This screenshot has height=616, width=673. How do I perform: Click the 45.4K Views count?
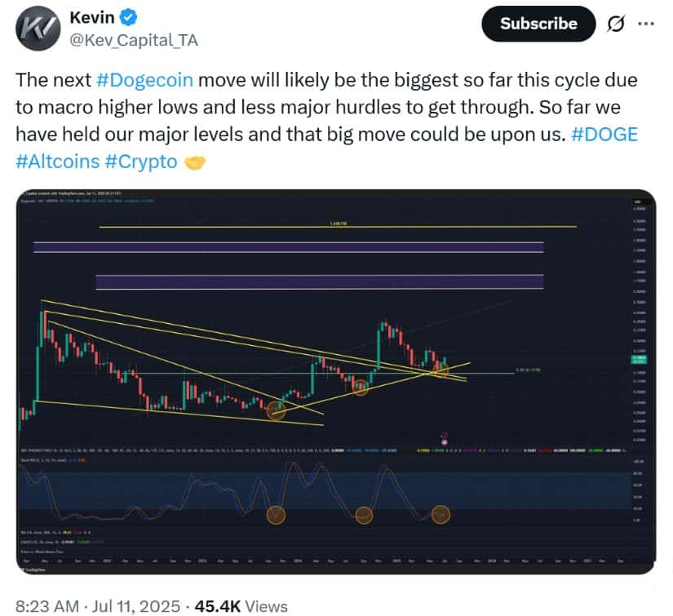pyautogui.click(x=241, y=606)
